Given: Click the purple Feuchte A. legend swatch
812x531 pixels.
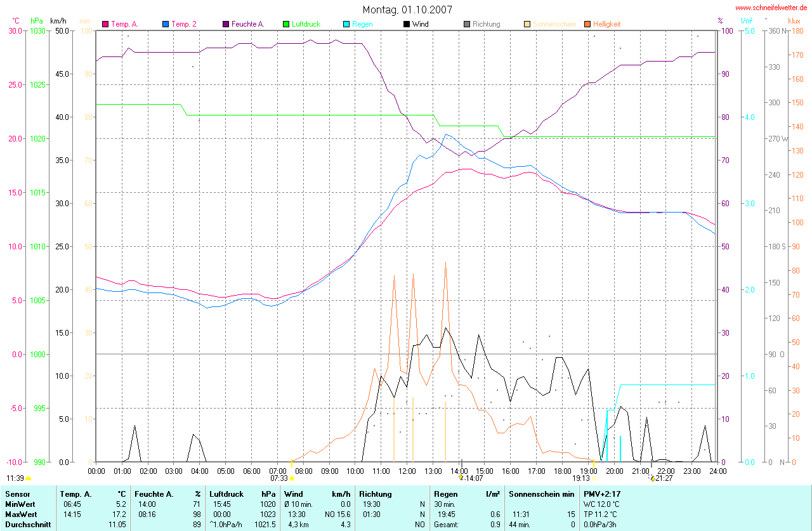Looking at the screenshot, I should click(225, 24).
